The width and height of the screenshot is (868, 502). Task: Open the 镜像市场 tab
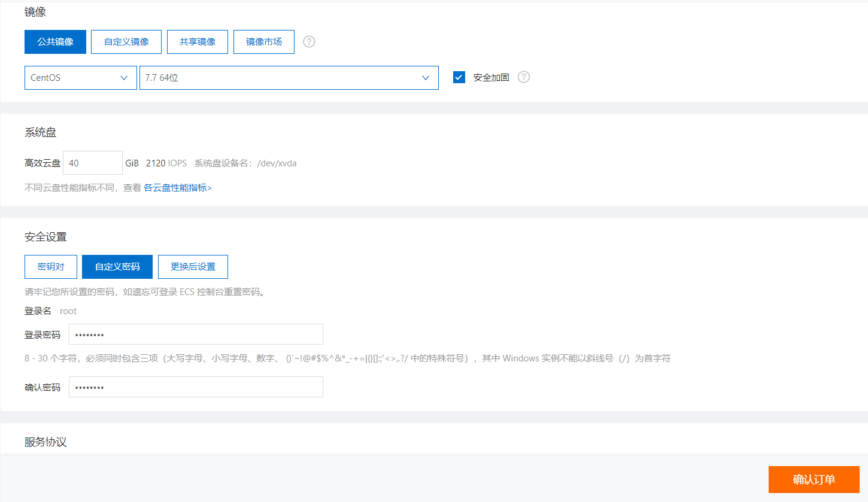263,41
